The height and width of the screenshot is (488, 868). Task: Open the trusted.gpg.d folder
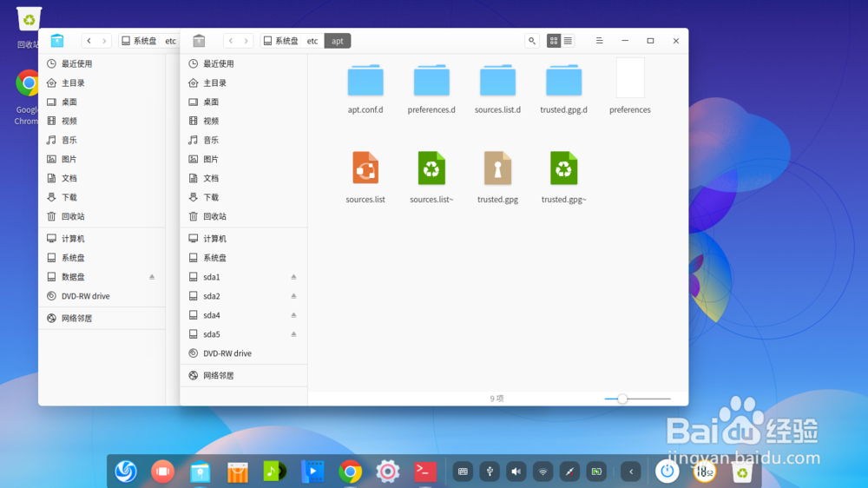point(563,82)
